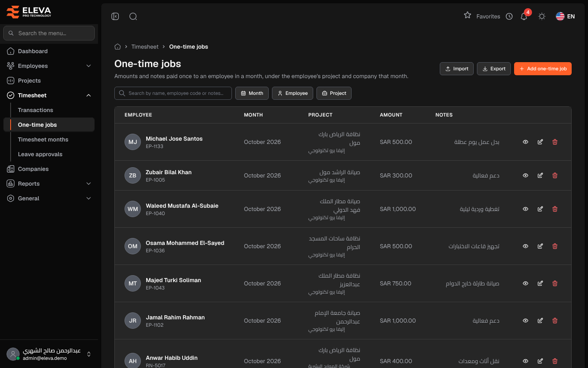This screenshot has height=368, width=588.
Task: Edit Majed Turki Soliman job entry
Action: coord(540,283)
